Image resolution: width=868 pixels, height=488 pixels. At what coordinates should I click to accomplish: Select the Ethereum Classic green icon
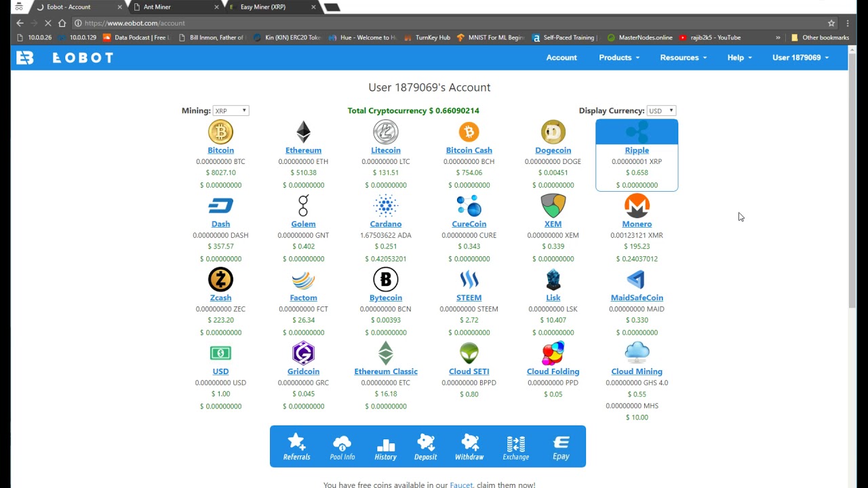(x=386, y=353)
